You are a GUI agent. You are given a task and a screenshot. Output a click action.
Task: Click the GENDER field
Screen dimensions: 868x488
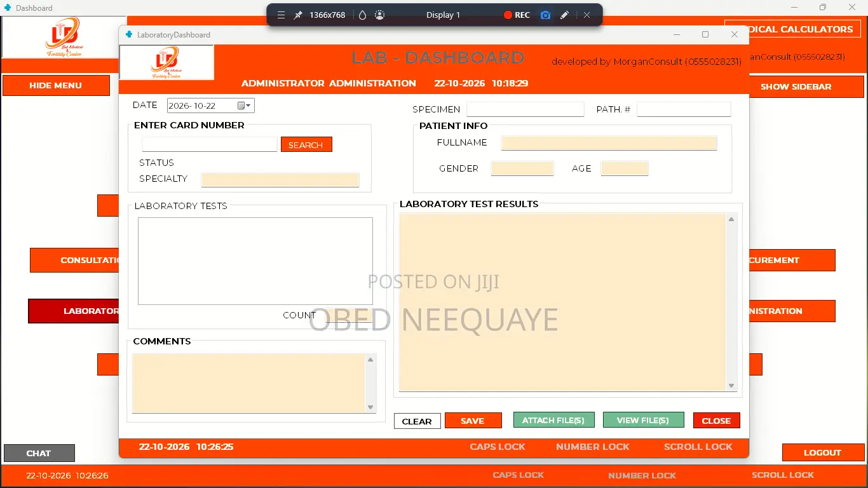pos(522,168)
